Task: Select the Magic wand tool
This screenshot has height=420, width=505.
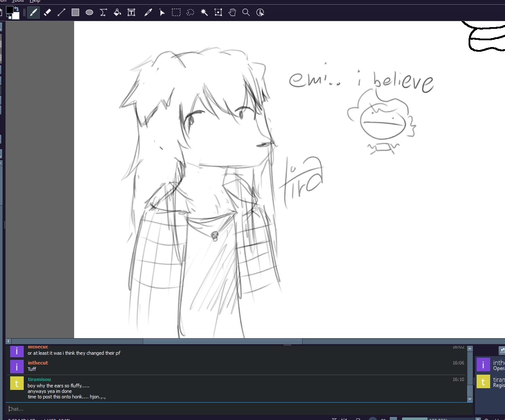Action: click(204, 13)
